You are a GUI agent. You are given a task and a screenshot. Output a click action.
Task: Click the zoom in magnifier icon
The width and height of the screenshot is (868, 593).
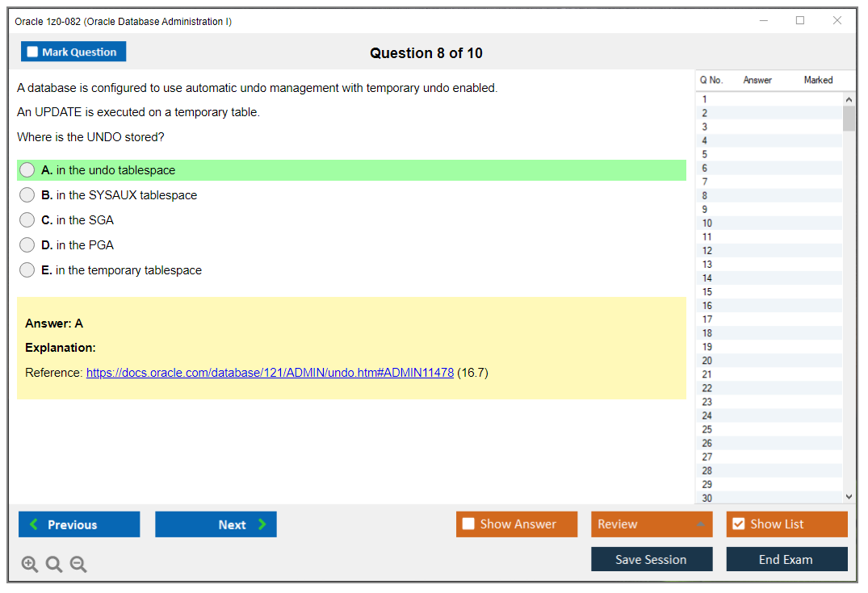pos(29,564)
